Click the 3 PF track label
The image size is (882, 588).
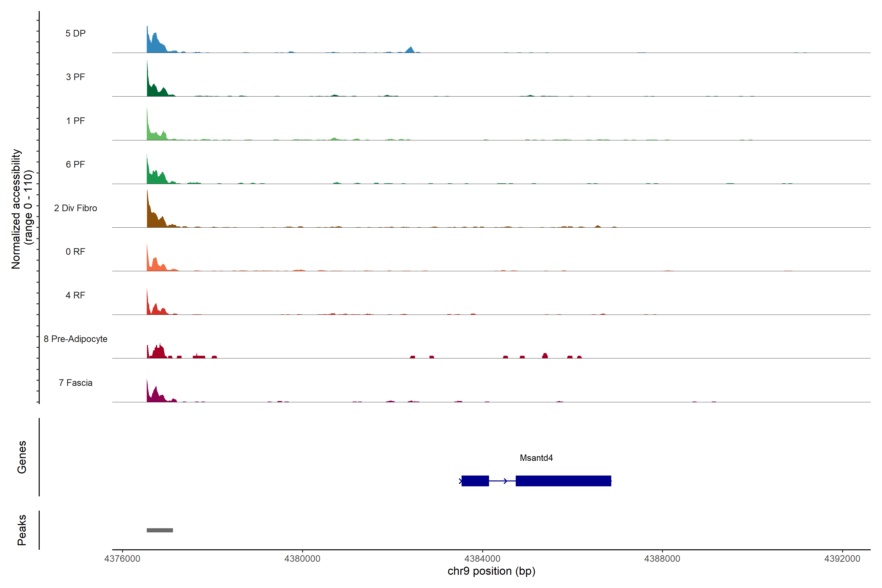tap(75, 77)
